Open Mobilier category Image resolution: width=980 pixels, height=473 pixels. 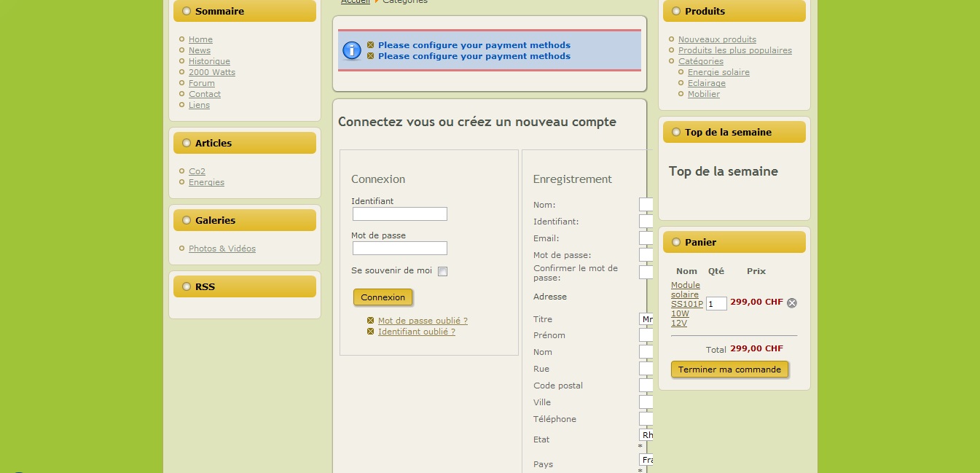point(704,94)
